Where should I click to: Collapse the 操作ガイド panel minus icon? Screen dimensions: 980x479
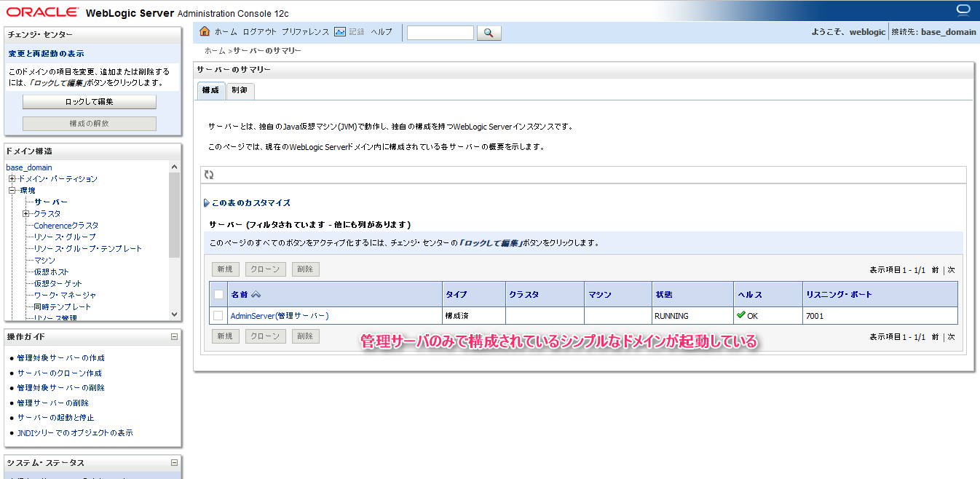pyautogui.click(x=174, y=337)
